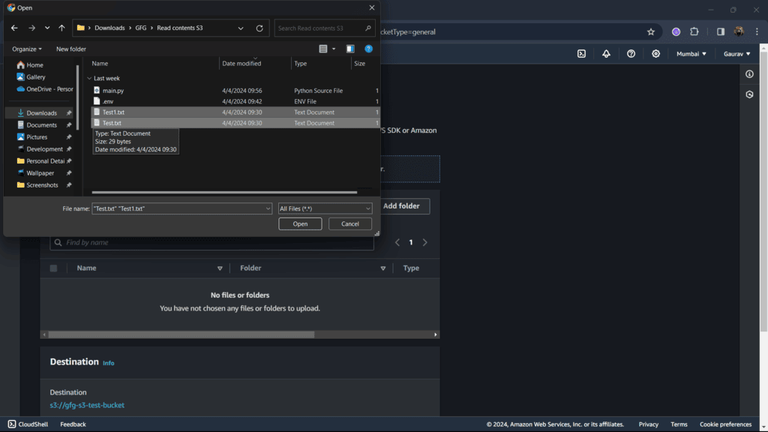768x432 pixels.
Task: Go to previous page in upload table
Action: point(397,242)
